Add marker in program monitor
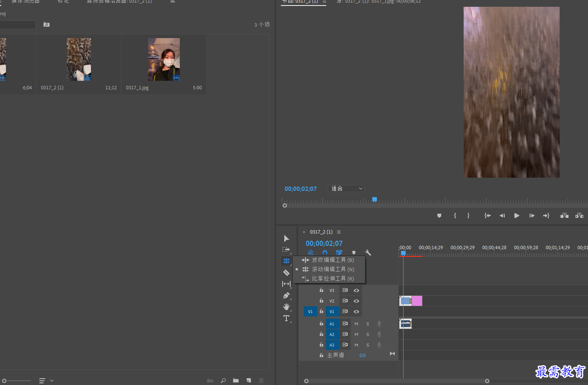588x385 pixels. [439, 216]
